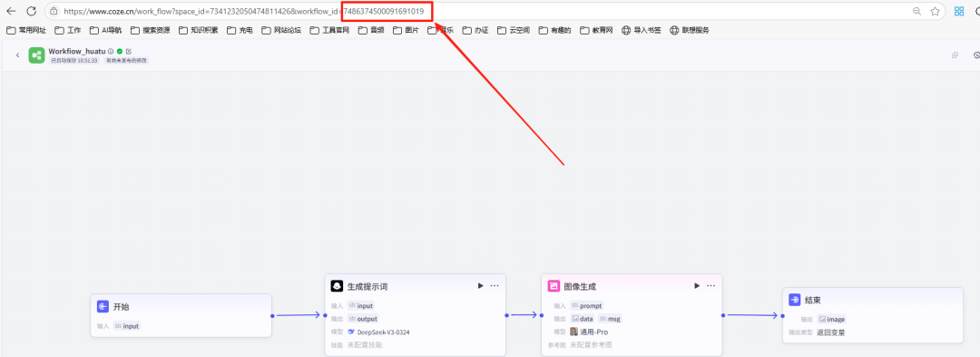This screenshot has height=357, width=980.
Task: Click the 导入书签 bookmark link
Action: pos(642,30)
